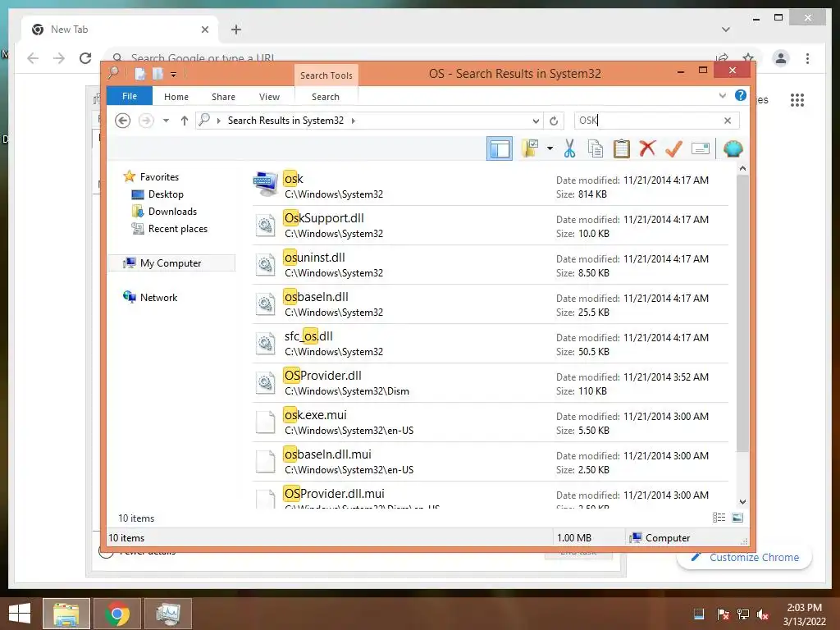Viewport: 840px width, 630px height.
Task: Click the properties icon in quick access toolbar
Action: pyautogui.click(x=139, y=74)
